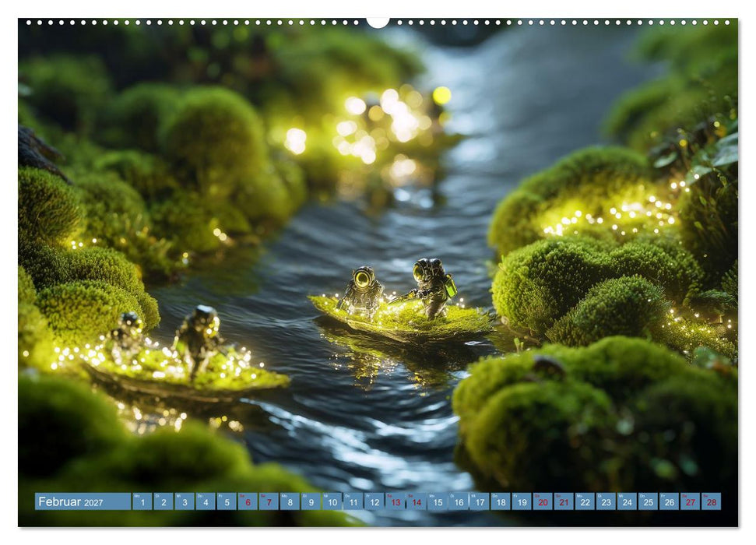Select day 5 in the calendar strip
Screen dimensions: 756x545
227,501
